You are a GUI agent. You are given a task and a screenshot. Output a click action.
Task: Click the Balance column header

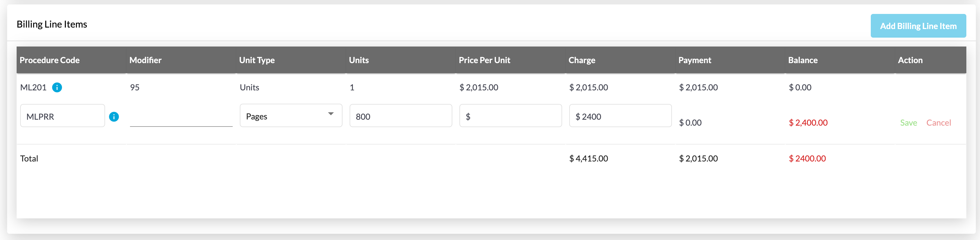pyautogui.click(x=803, y=60)
